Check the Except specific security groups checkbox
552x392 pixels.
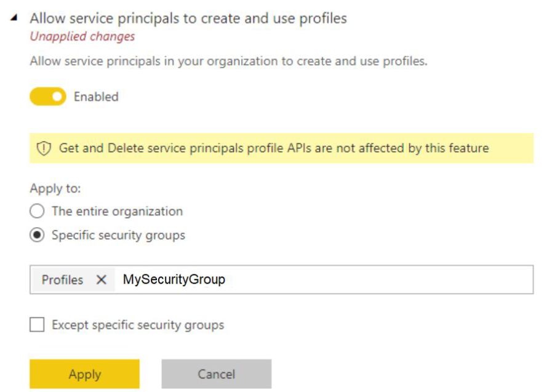click(x=38, y=325)
